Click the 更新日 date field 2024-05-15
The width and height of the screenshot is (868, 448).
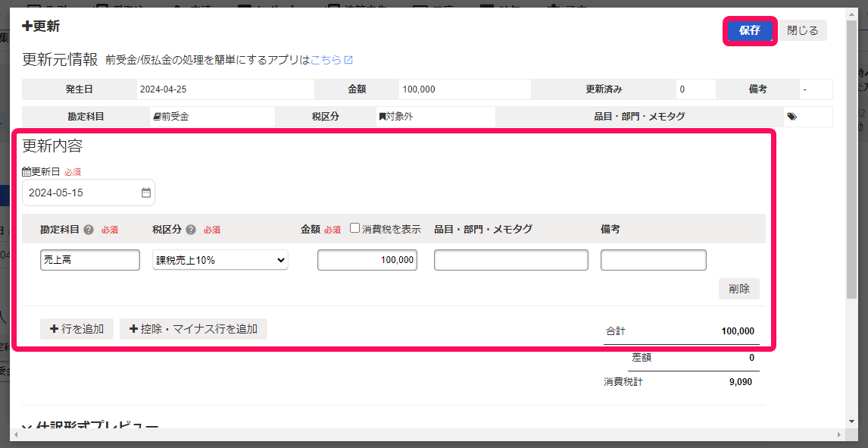click(89, 193)
